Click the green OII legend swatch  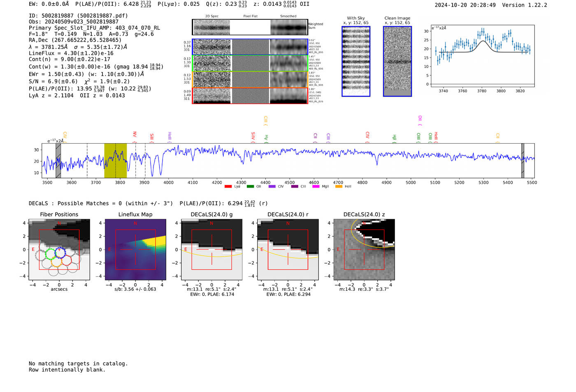coord(250,186)
